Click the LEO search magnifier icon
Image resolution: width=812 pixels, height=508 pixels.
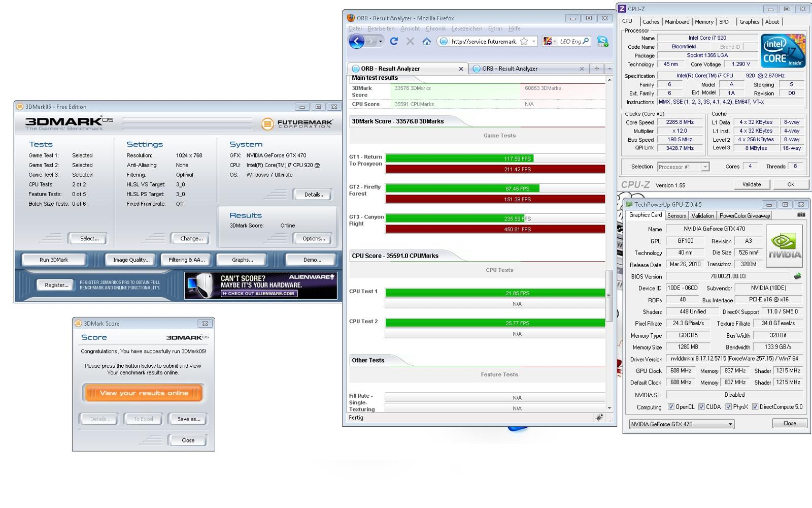pyautogui.click(x=586, y=41)
